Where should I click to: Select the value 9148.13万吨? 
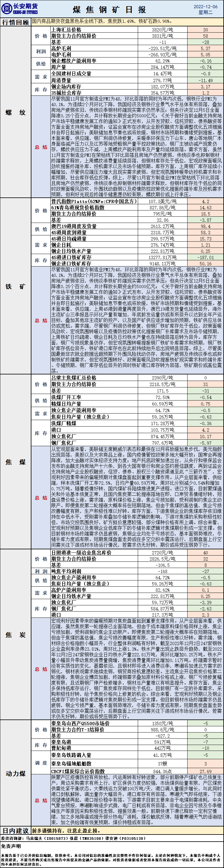coord(162,264)
